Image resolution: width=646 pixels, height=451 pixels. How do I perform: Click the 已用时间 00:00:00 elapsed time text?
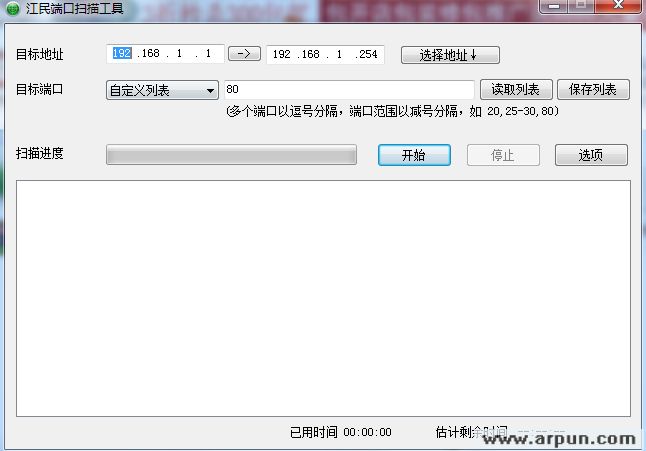[341, 432]
